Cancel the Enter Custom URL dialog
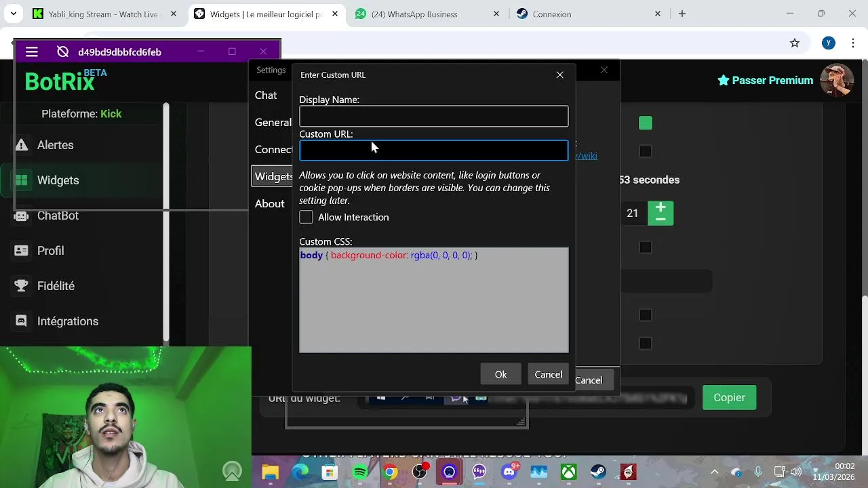The height and width of the screenshot is (488, 868). pos(548,374)
